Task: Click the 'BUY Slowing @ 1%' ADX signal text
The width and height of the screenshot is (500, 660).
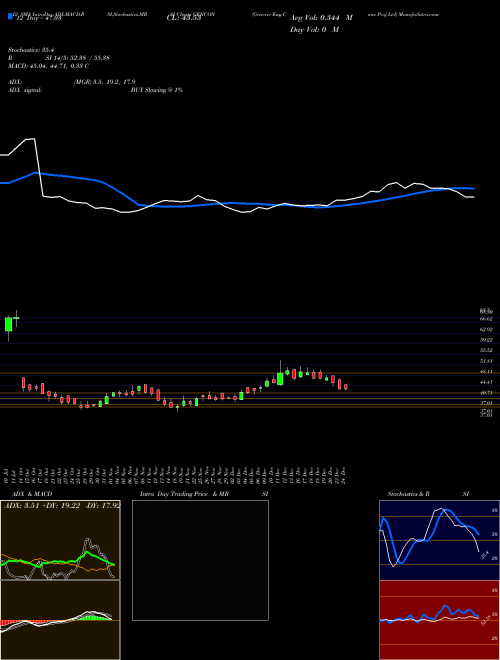Action: [157, 90]
